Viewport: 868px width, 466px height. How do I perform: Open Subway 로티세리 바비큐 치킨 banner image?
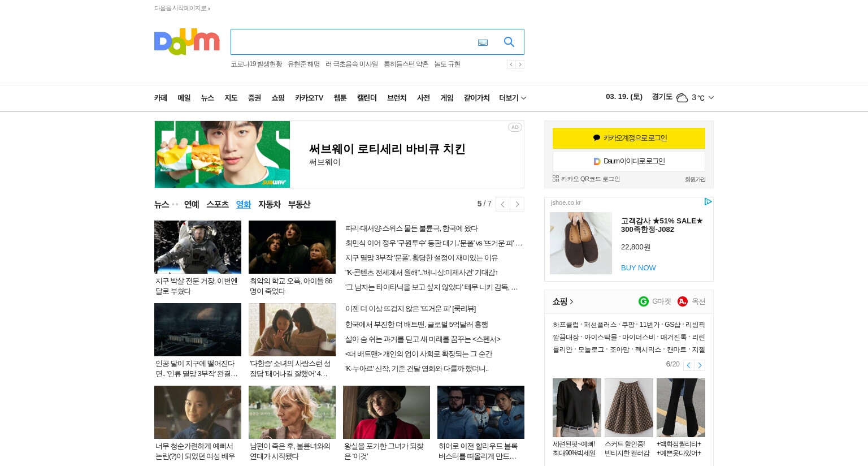(222, 154)
